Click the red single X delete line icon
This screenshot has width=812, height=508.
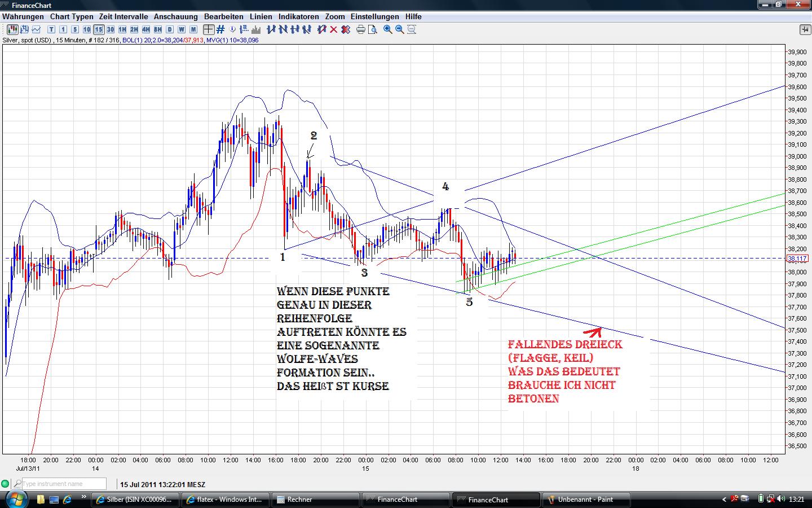333,29
